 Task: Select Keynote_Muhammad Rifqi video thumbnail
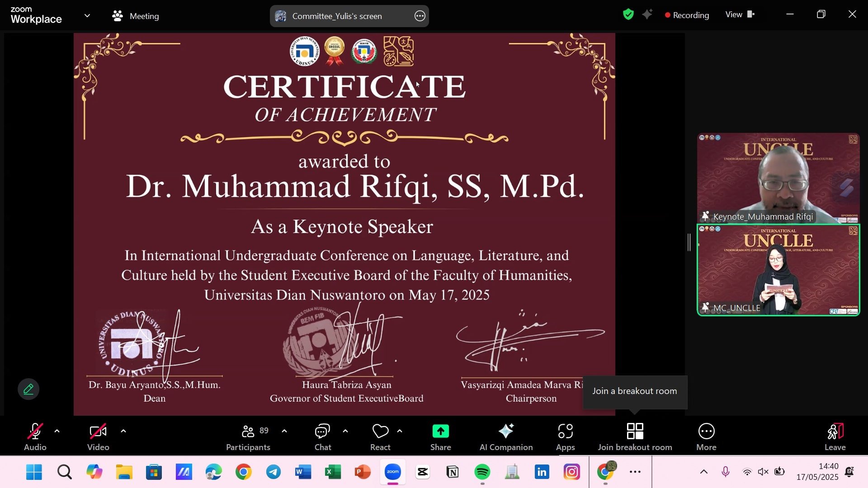778,178
